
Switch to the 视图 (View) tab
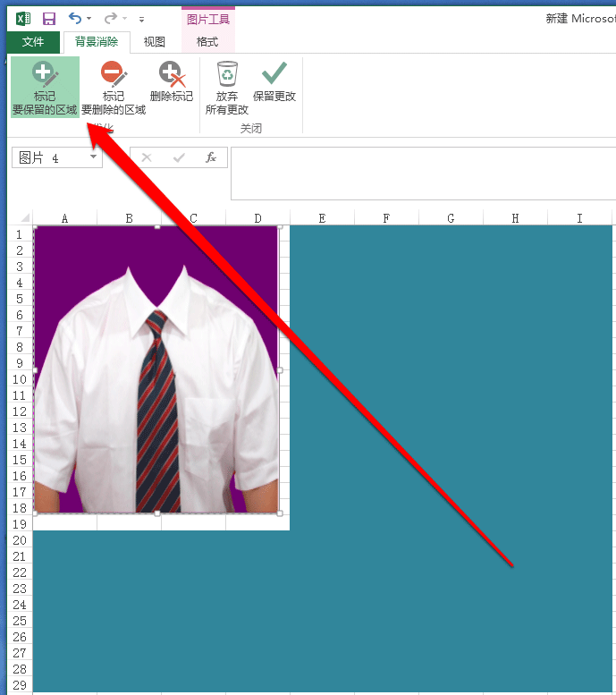coord(154,42)
